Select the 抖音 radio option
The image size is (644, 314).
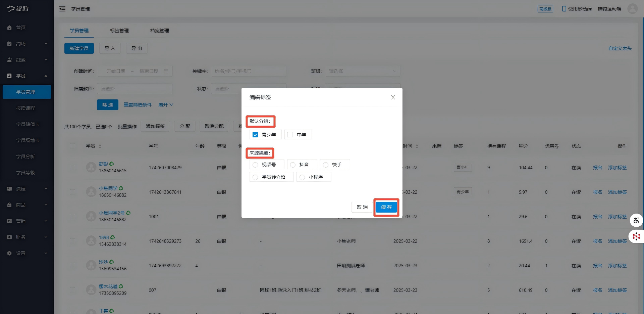click(293, 165)
